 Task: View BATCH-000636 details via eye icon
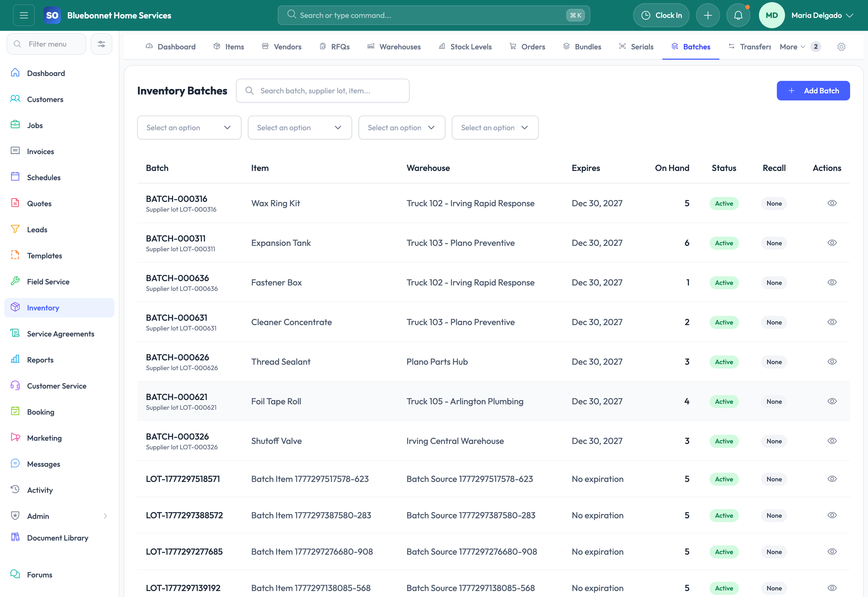(x=832, y=282)
